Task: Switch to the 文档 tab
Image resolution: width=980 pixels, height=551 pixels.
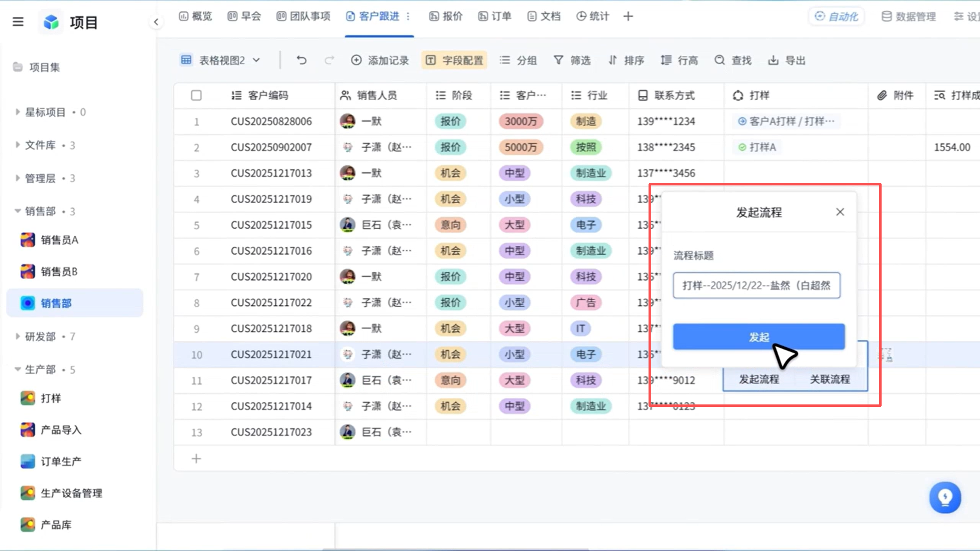Action: (x=544, y=16)
